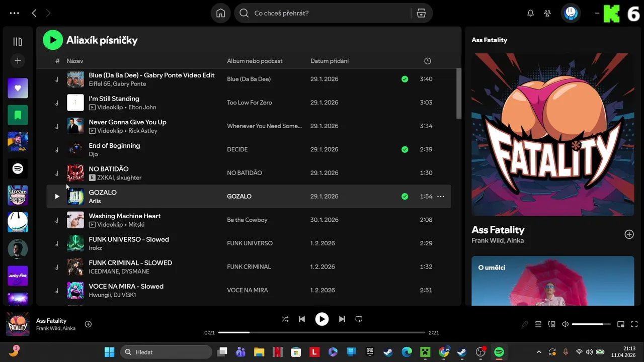Create a playlist with the plus icon
The height and width of the screenshot is (362, 644).
pyautogui.click(x=18, y=61)
